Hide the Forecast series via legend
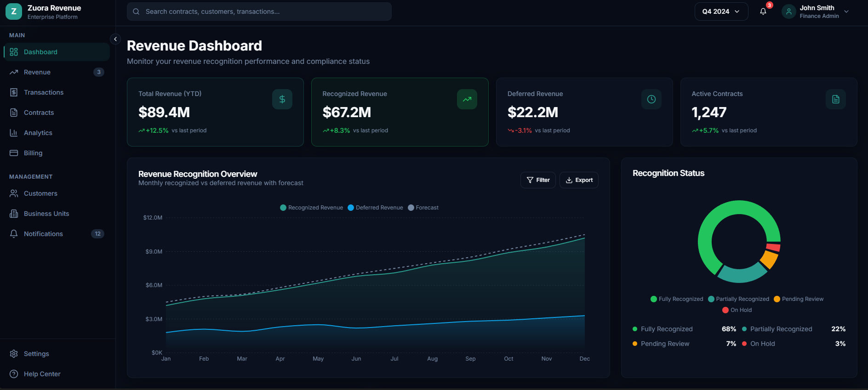The height and width of the screenshot is (390, 868). click(x=423, y=208)
